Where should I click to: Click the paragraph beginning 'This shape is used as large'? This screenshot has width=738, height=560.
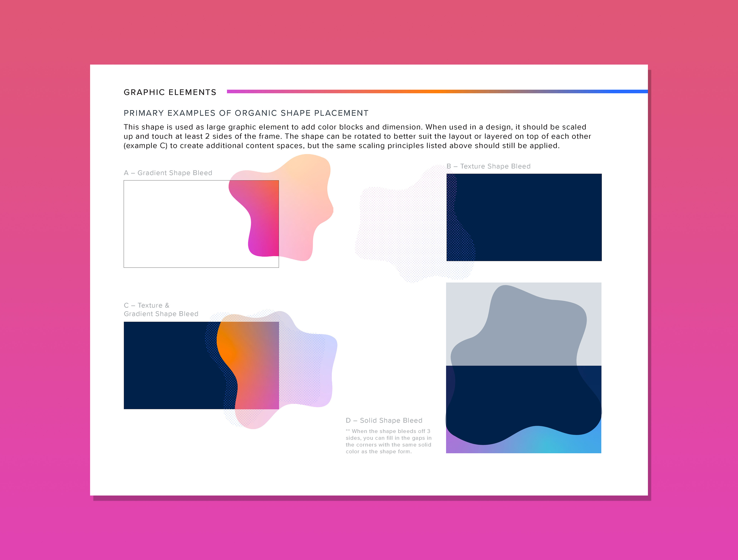[x=357, y=136]
